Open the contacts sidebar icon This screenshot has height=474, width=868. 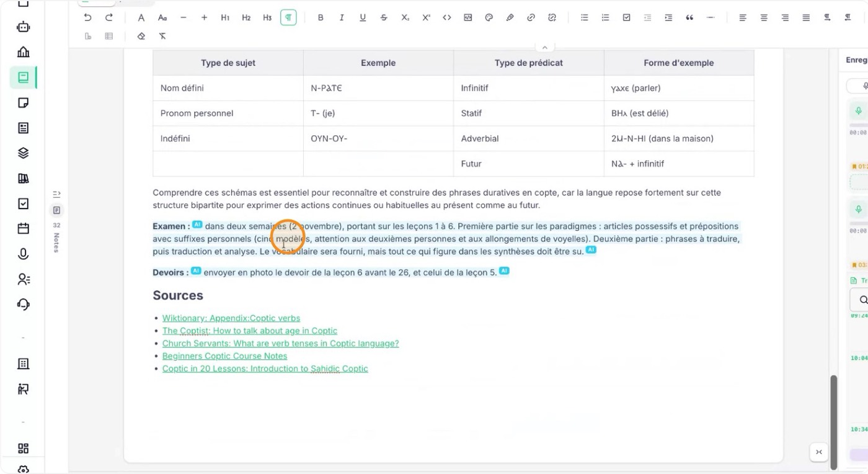pos(23,279)
